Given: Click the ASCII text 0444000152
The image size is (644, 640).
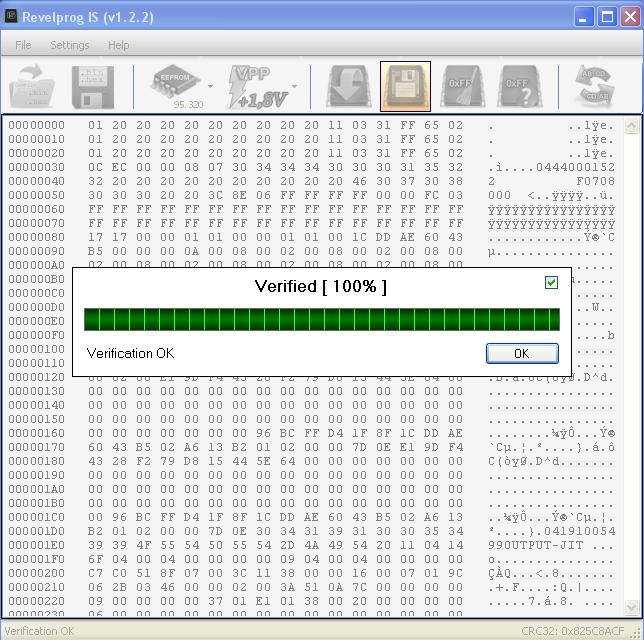Looking at the screenshot, I should tap(575, 167).
